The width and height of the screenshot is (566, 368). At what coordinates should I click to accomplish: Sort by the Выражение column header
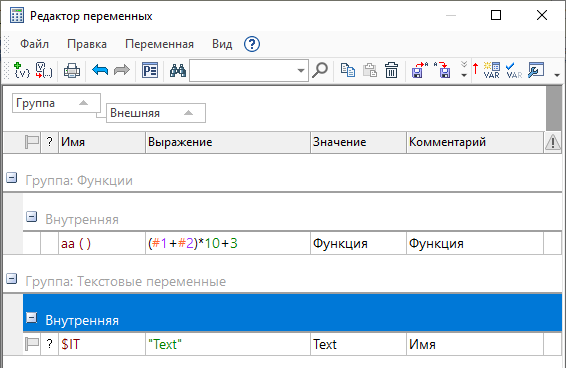click(228, 142)
